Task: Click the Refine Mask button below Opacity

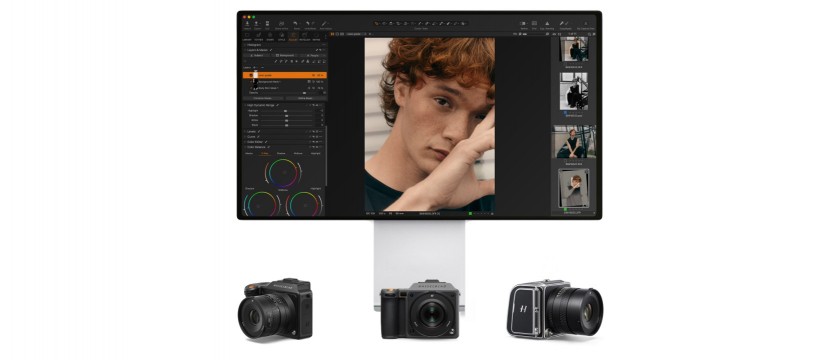Action: pos(305,98)
